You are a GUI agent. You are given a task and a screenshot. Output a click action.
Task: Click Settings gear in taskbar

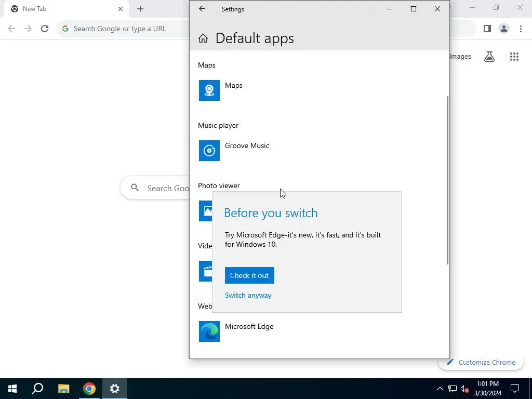click(115, 389)
